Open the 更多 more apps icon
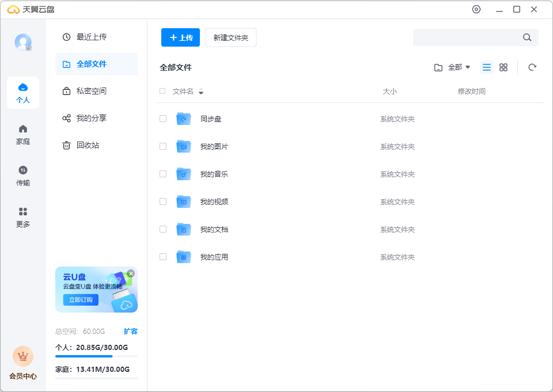Viewport: 553px width, 392px height. (x=23, y=212)
